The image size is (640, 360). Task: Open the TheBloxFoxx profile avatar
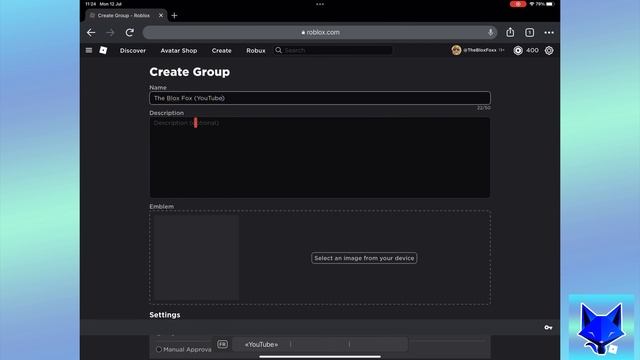coord(456,50)
